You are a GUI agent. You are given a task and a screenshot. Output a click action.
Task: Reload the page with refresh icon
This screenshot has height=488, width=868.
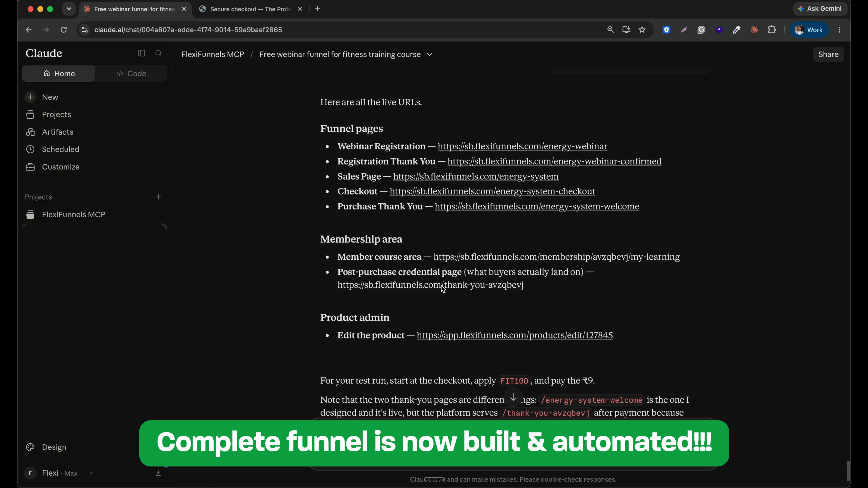63,30
